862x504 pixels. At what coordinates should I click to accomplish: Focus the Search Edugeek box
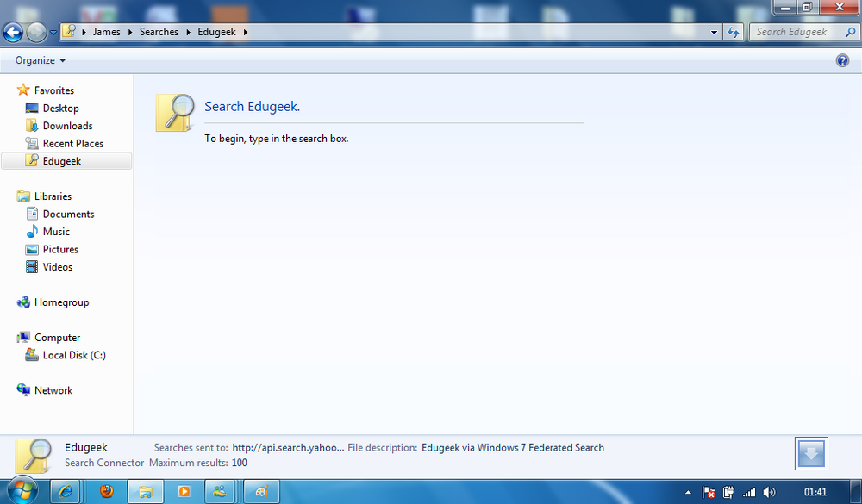point(805,32)
